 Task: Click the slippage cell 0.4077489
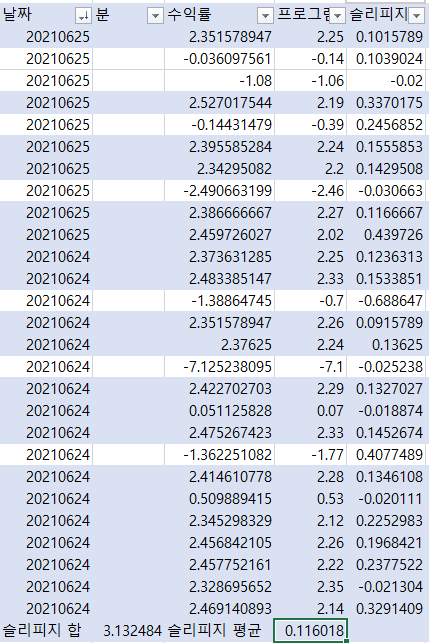tap(386, 455)
